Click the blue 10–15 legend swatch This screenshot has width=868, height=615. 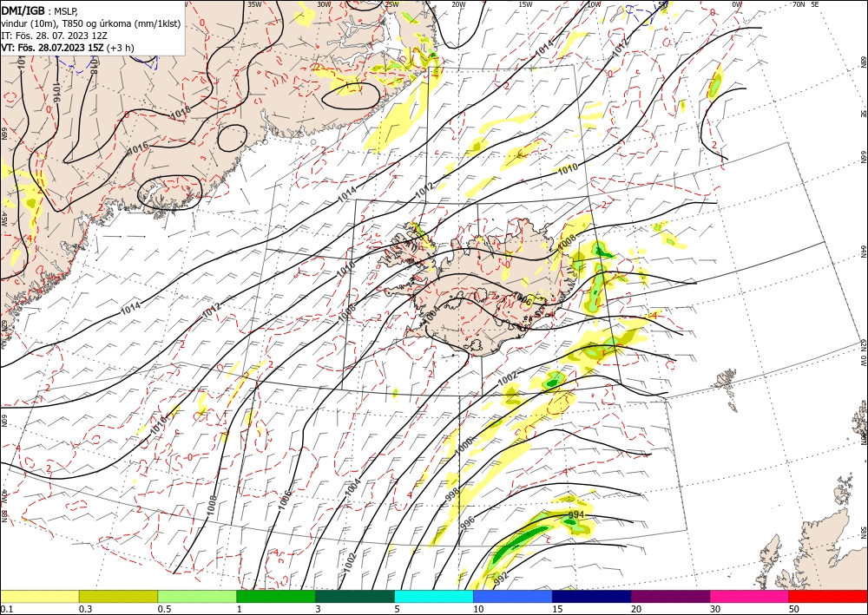(x=513, y=596)
